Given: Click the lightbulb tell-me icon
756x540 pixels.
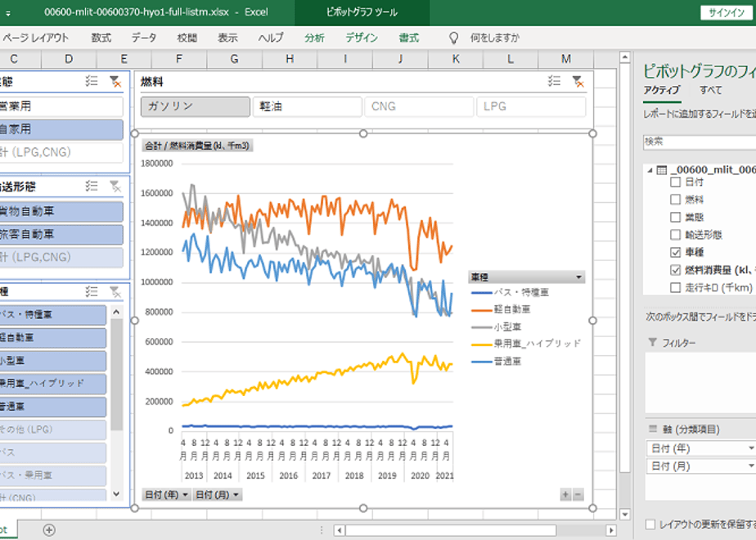Looking at the screenshot, I should pyautogui.click(x=453, y=38).
